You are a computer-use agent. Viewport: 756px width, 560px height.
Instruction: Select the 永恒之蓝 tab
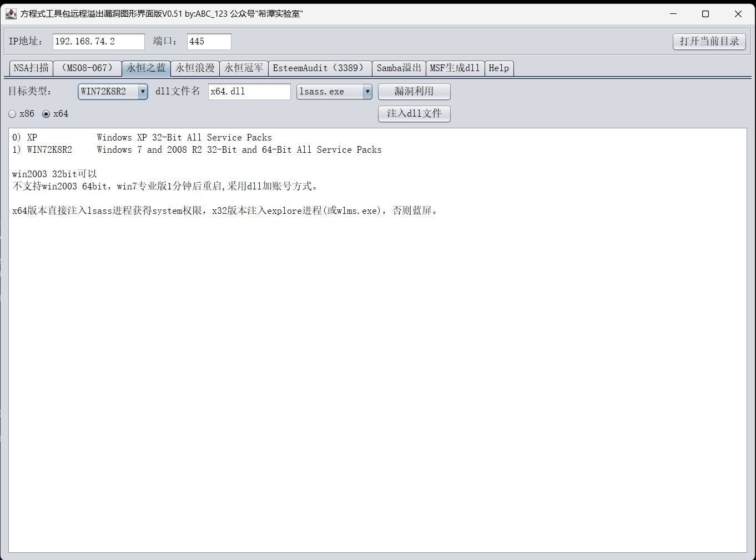146,68
